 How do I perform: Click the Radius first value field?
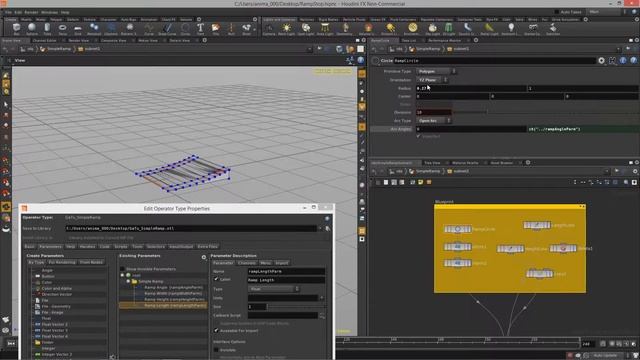(x=471, y=88)
